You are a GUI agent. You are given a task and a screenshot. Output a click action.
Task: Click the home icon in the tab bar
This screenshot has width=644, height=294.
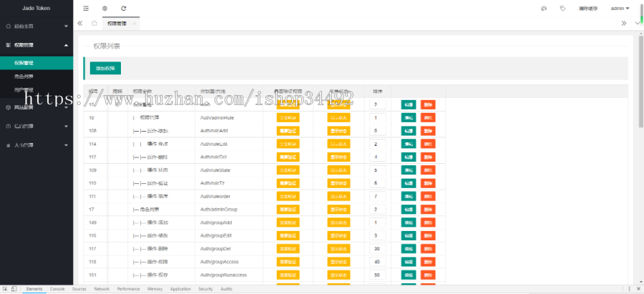[x=94, y=23]
